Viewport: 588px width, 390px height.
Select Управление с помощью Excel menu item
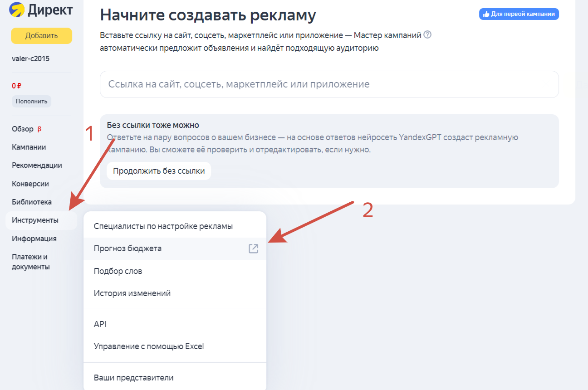(x=175, y=346)
